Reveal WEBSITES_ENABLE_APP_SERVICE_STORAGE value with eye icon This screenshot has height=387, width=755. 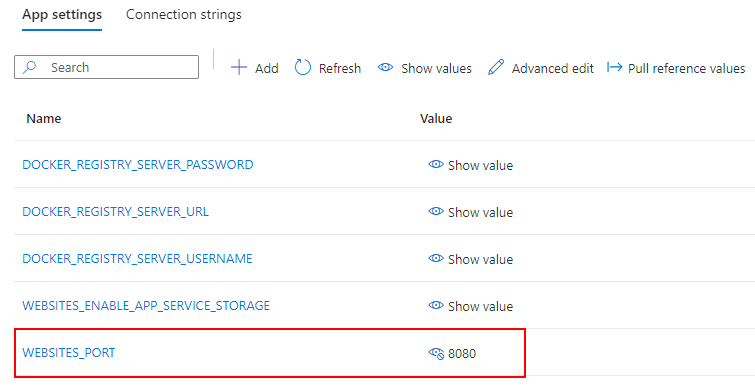(x=436, y=305)
